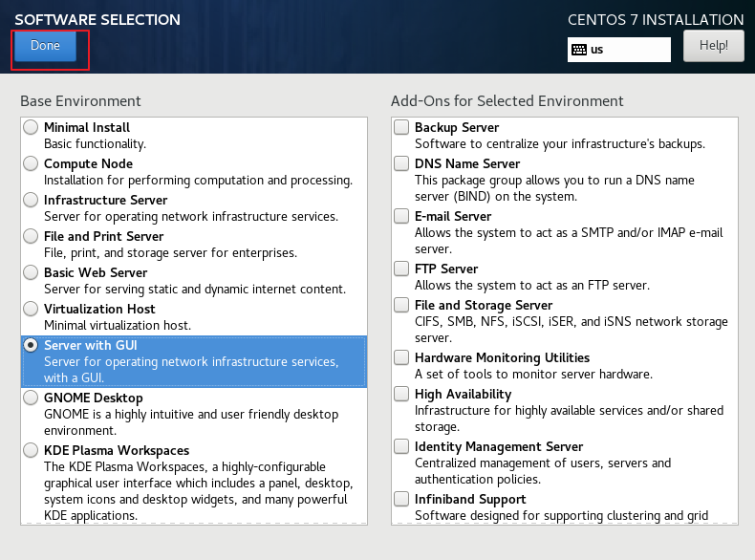
Task: Toggle Hardware Monitoring Utilities checkbox
Action: [x=401, y=357]
